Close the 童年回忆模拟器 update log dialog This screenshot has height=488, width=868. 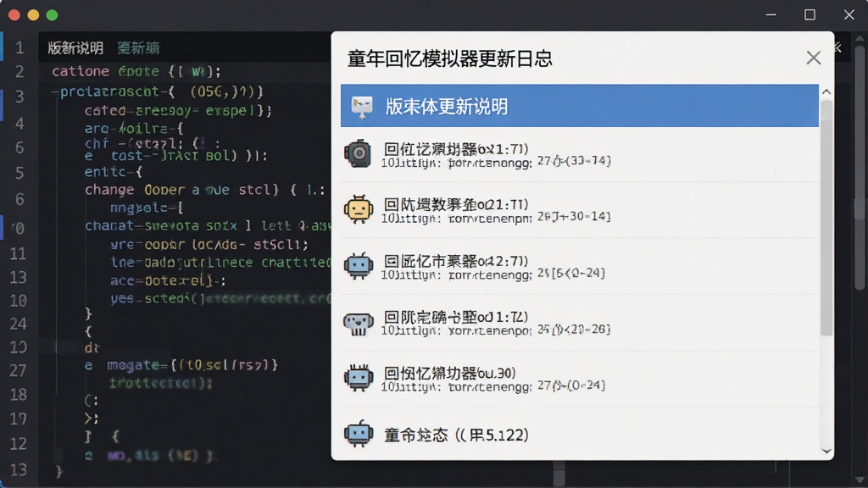coord(813,58)
